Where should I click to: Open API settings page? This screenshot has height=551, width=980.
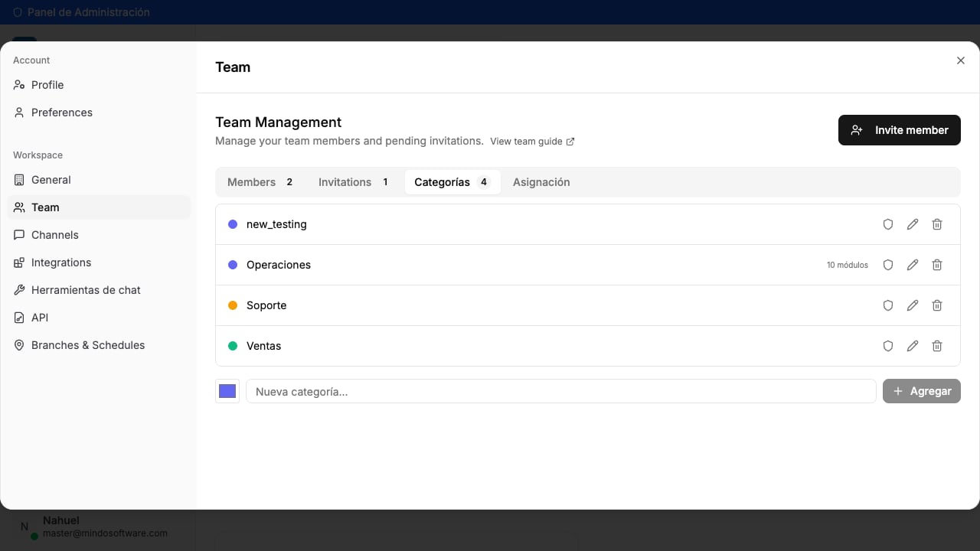(x=99, y=318)
